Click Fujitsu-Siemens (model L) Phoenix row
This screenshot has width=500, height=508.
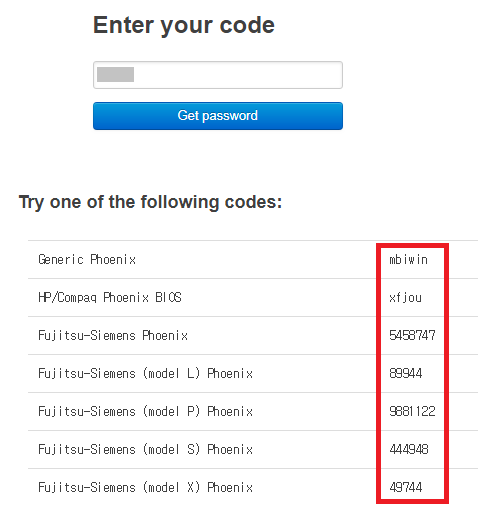[x=253, y=373]
